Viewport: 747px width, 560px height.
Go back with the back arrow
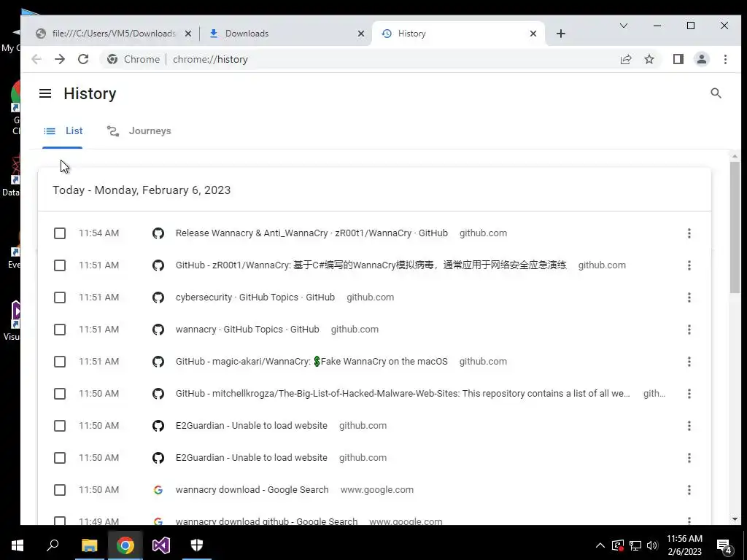pos(36,59)
